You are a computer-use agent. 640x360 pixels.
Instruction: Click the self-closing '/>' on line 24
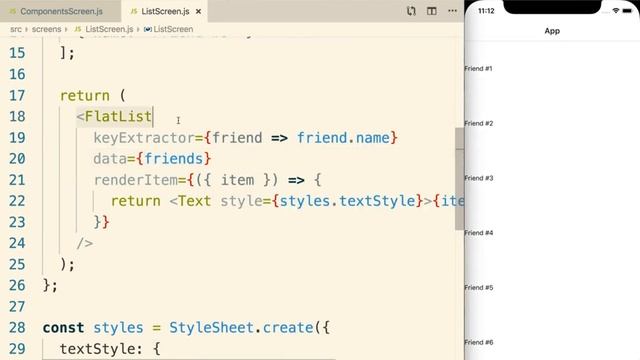pyautogui.click(x=85, y=243)
